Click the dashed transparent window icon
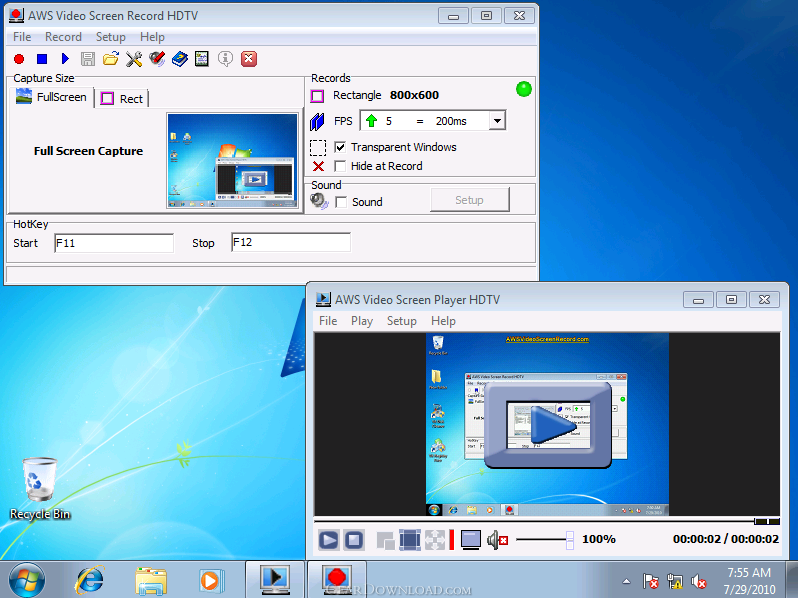The height and width of the screenshot is (598, 798). pyautogui.click(x=318, y=148)
